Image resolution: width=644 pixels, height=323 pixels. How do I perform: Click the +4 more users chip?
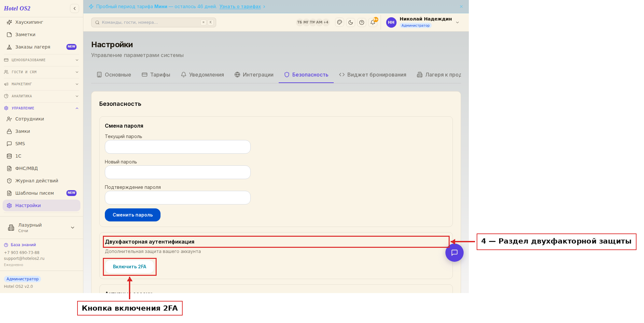[x=326, y=22]
